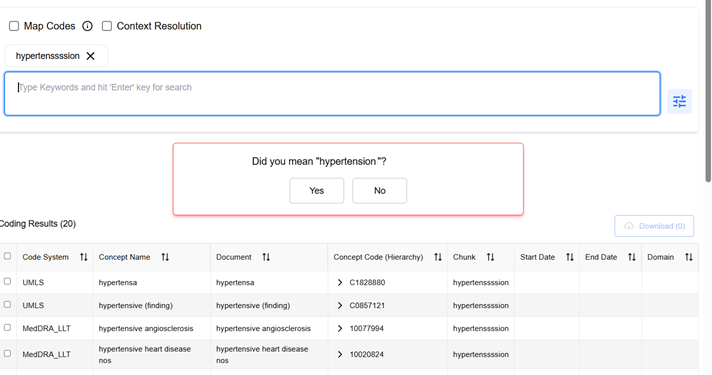Click the Coding Results (20) label

tap(38, 224)
